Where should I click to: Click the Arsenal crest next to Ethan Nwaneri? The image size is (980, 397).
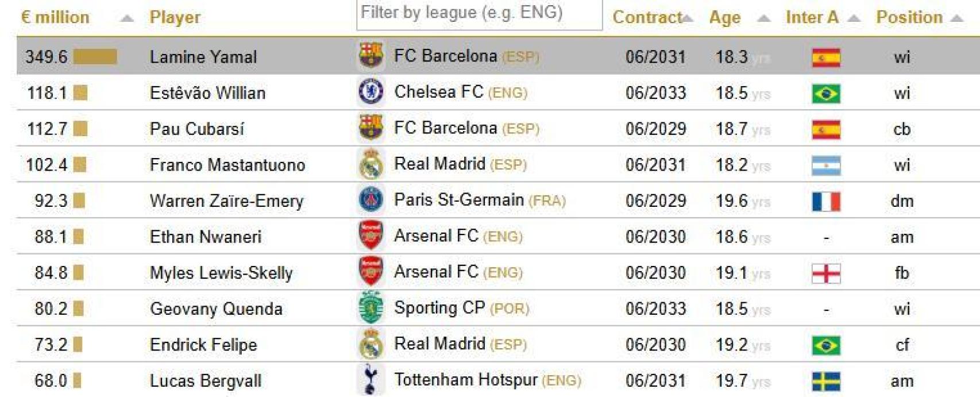pos(372,236)
